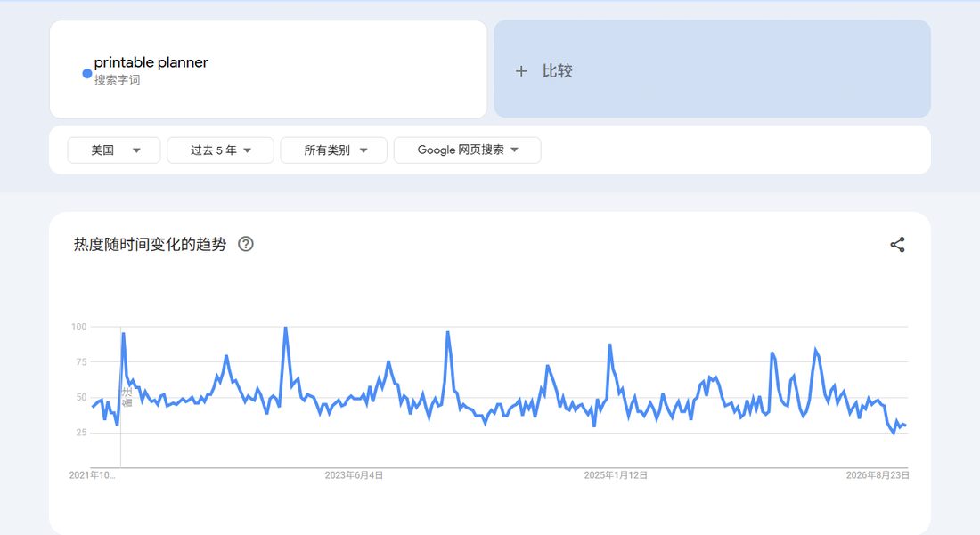980x535 pixels.
Task: Click the 2023年6月4日 axis label
Action: click(354, 475)
